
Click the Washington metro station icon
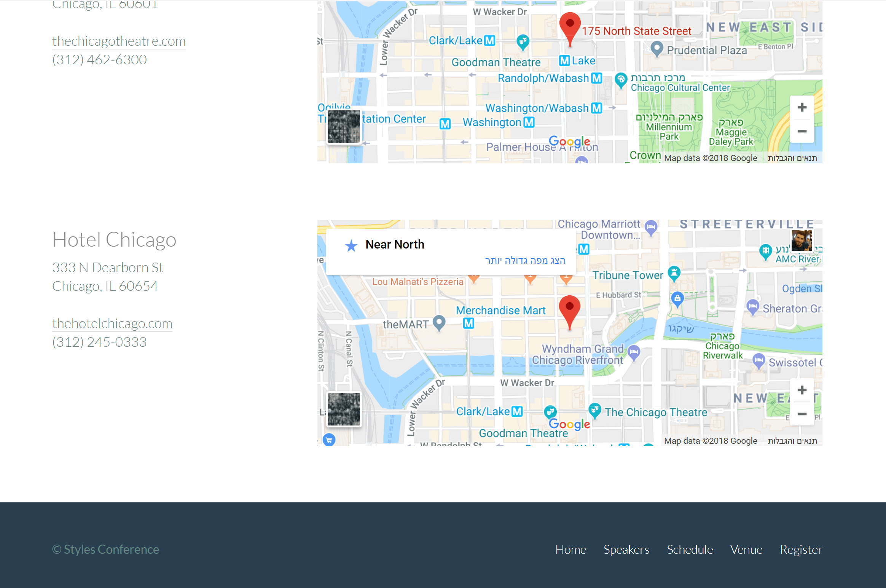[x=529, y=122]
